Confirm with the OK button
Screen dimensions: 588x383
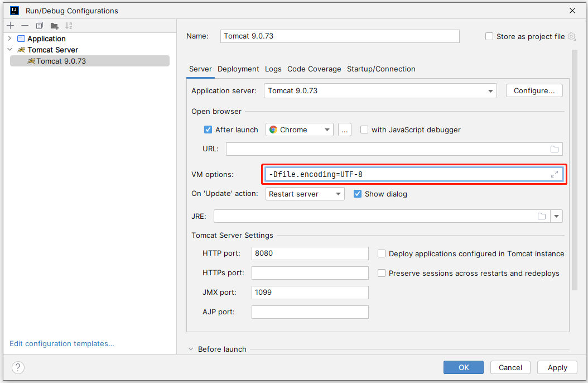click(464, 367)
